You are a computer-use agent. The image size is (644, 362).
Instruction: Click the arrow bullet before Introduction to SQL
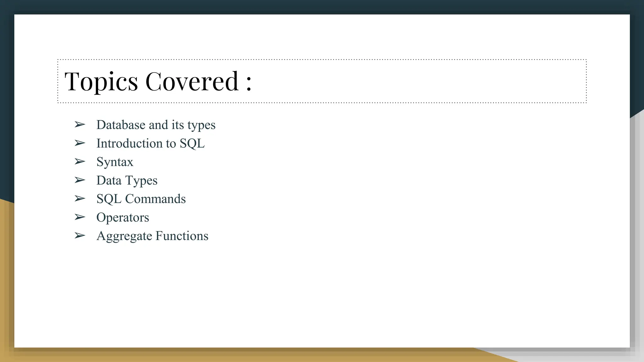point(80,143)
